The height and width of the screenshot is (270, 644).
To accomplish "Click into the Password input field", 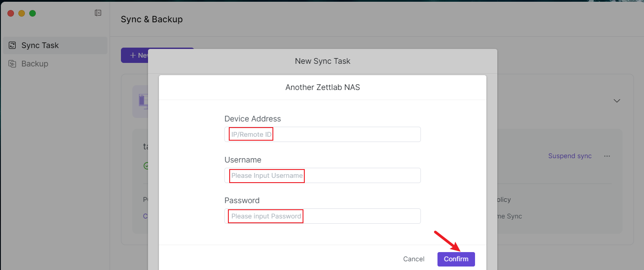I will [322, 216].
